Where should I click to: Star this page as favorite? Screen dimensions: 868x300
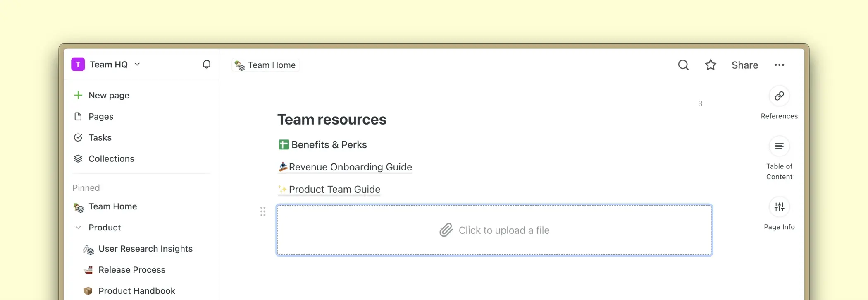[x=711, y=65]
